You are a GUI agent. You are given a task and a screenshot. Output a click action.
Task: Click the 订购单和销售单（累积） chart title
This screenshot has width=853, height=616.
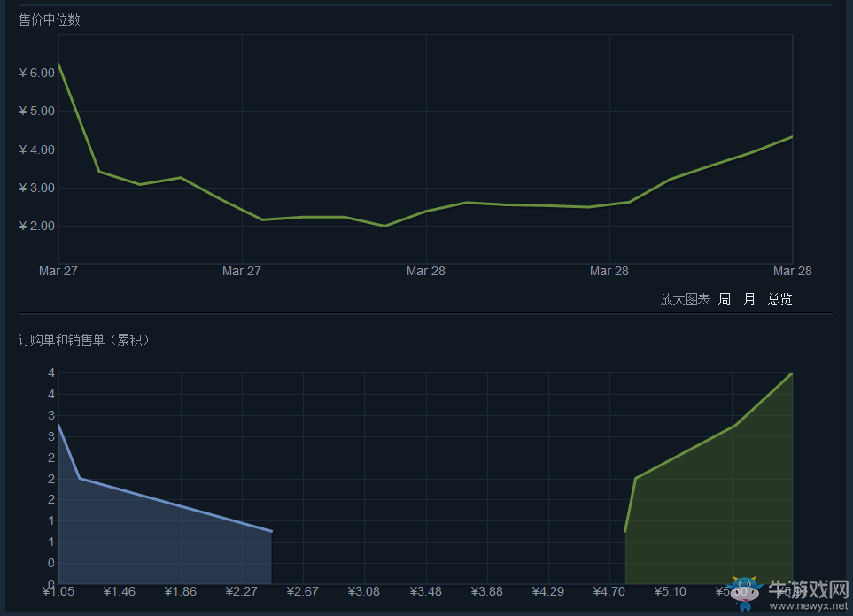(x=85, y=340)
